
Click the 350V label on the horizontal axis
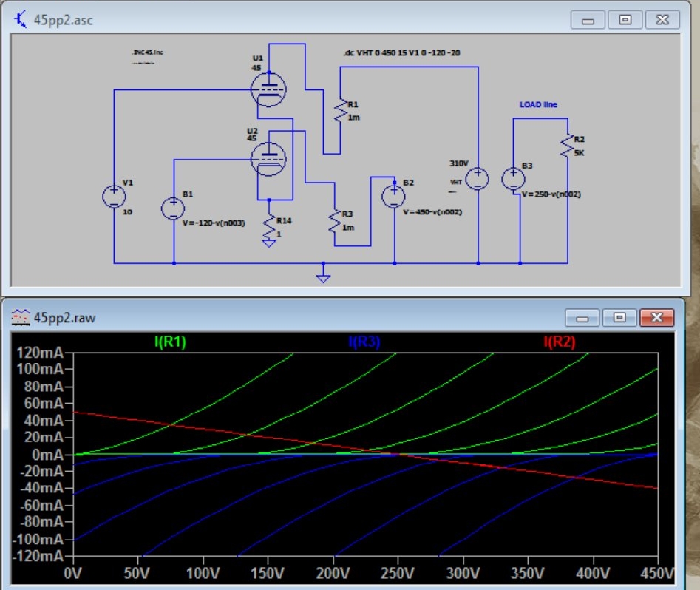pyautogui.click(x=527, y=573)
